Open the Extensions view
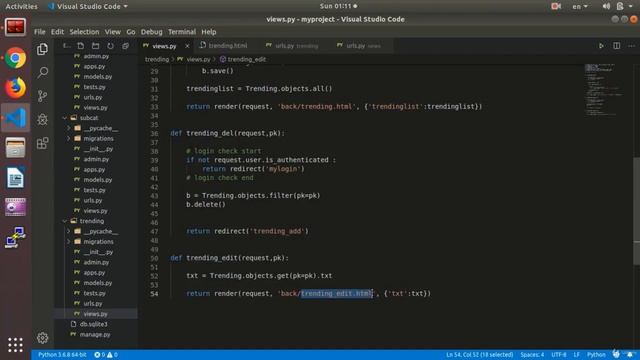 point(42,143)
